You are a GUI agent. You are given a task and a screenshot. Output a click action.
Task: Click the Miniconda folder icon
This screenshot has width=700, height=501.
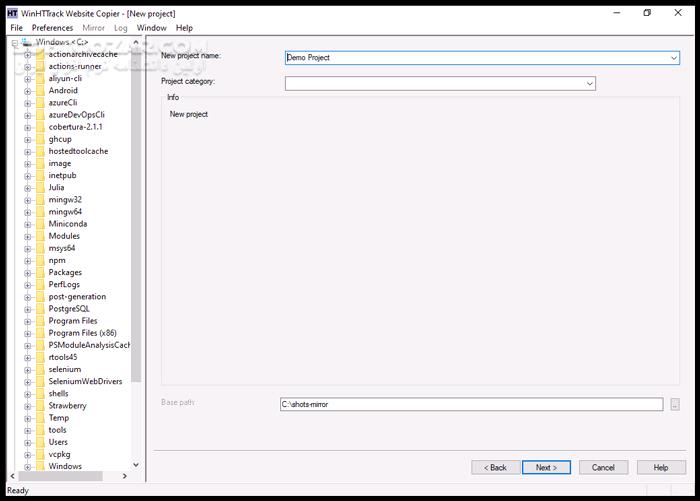(x=40, y=224)
